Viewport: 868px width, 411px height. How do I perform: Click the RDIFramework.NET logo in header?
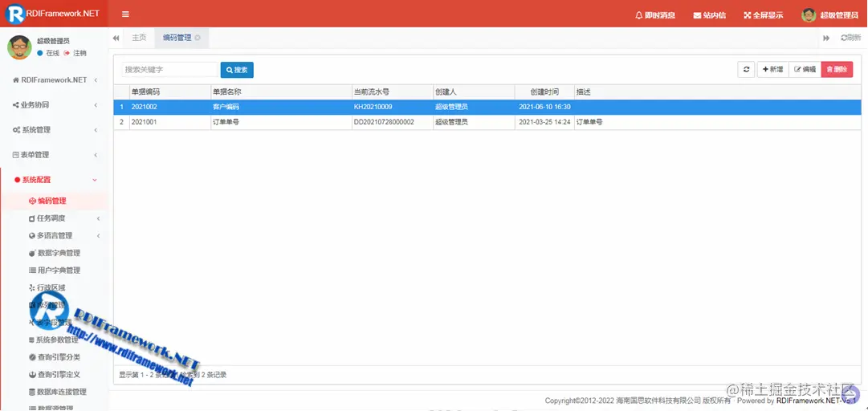click(53, 14)
